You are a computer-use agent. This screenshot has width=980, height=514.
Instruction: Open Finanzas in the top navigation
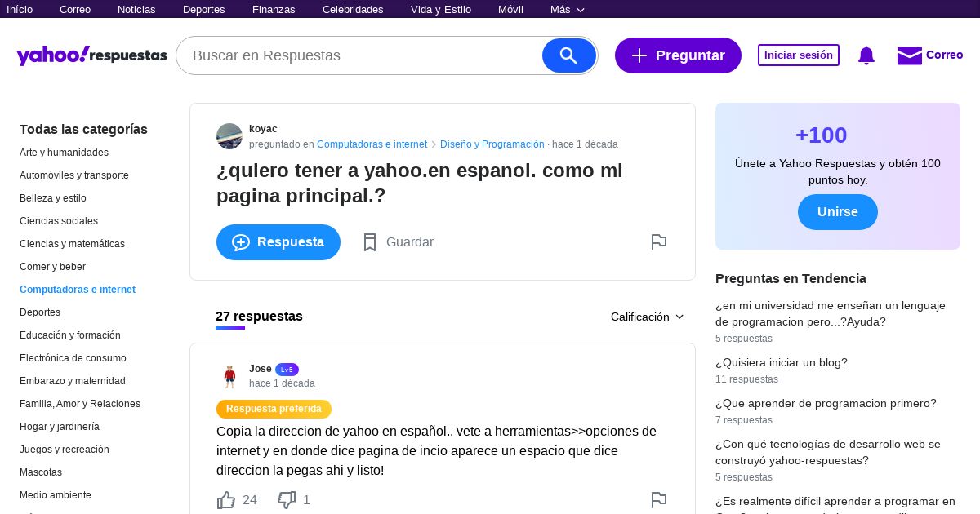coord(274,10)
